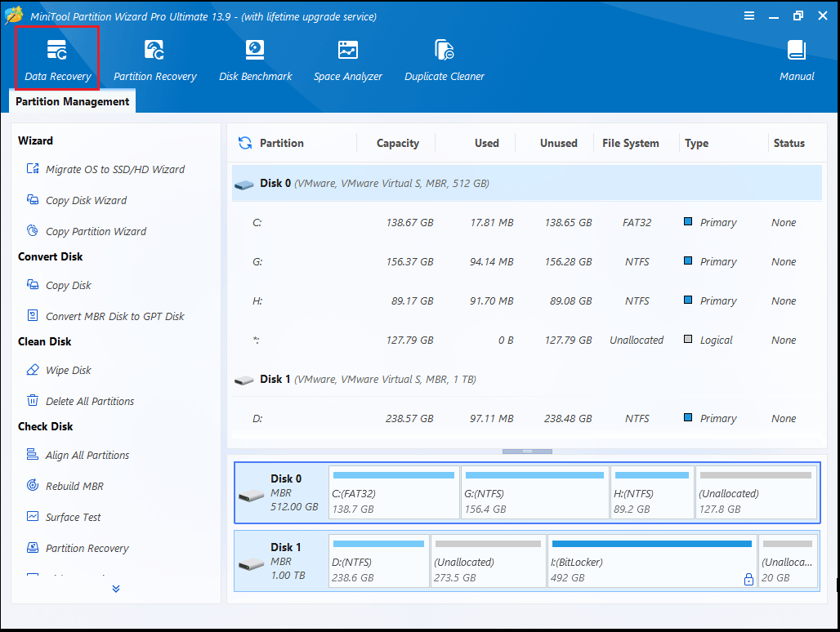
Task: Switch to the Partition Management tab
Action: (73, 102)
